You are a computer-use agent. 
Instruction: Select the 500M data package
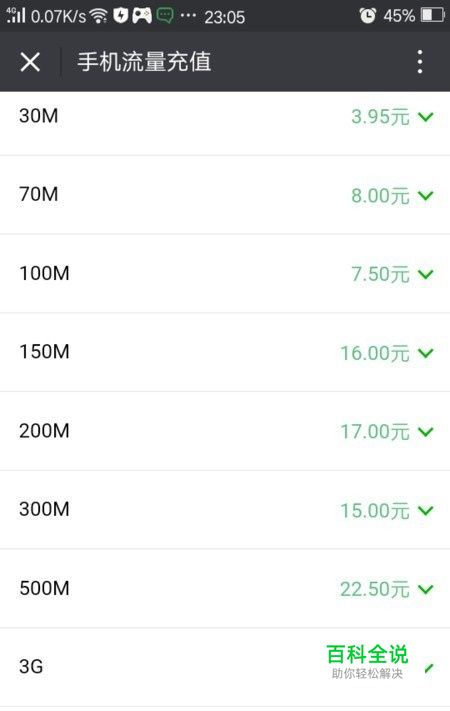[225, 589]
